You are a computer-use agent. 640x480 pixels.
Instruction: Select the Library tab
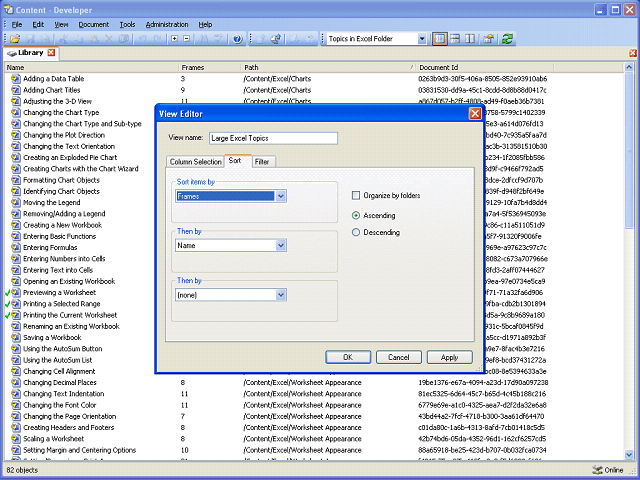30,53
